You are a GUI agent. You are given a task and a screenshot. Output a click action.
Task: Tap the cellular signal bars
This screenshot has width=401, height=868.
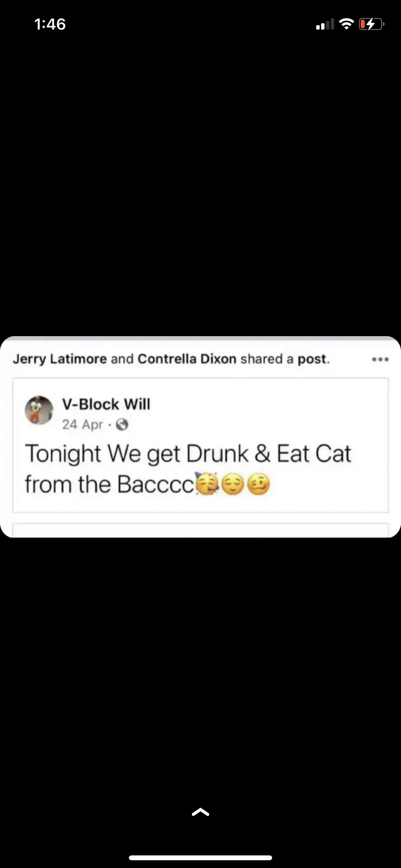pyautogui.click(x=325, y=24)
